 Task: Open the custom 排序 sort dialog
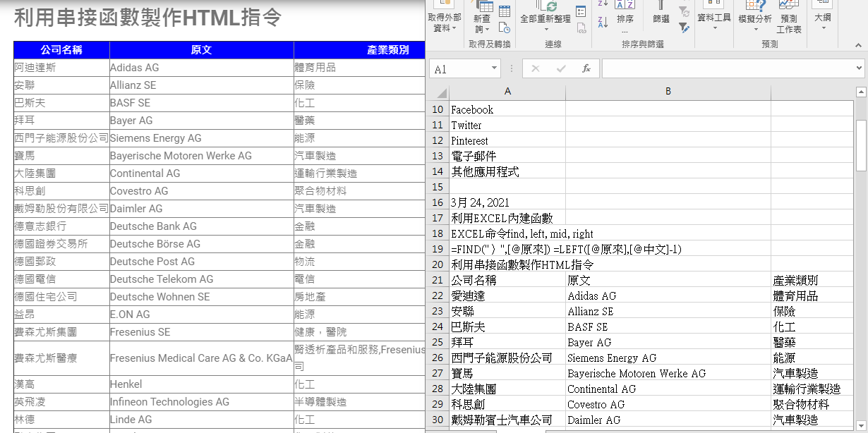(625, 16)
